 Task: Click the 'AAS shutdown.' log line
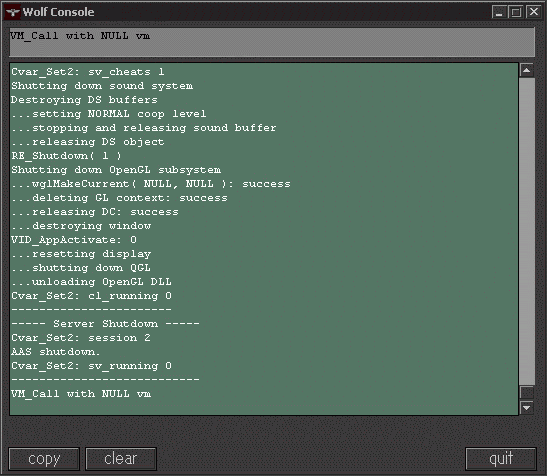pos(55,352)
